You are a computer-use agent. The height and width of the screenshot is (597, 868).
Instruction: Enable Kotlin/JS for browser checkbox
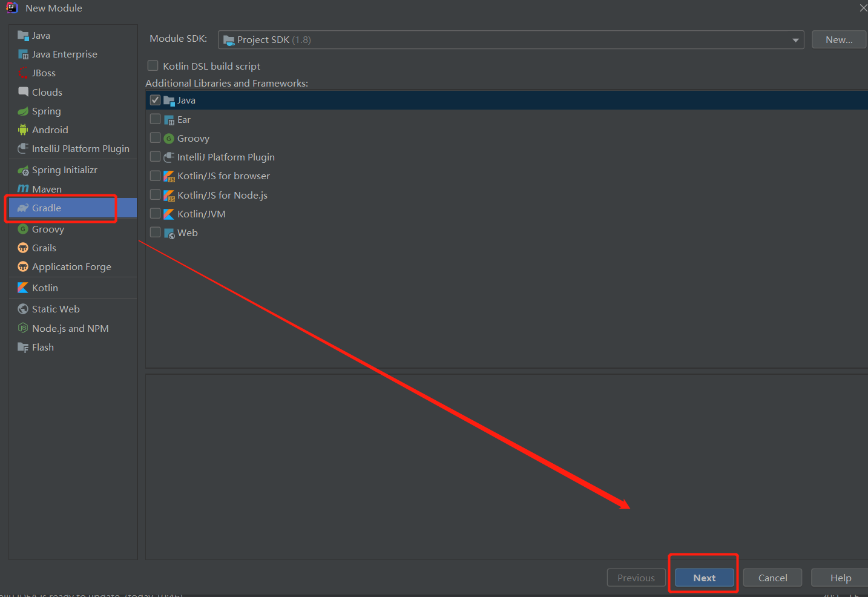pos(156,176)
